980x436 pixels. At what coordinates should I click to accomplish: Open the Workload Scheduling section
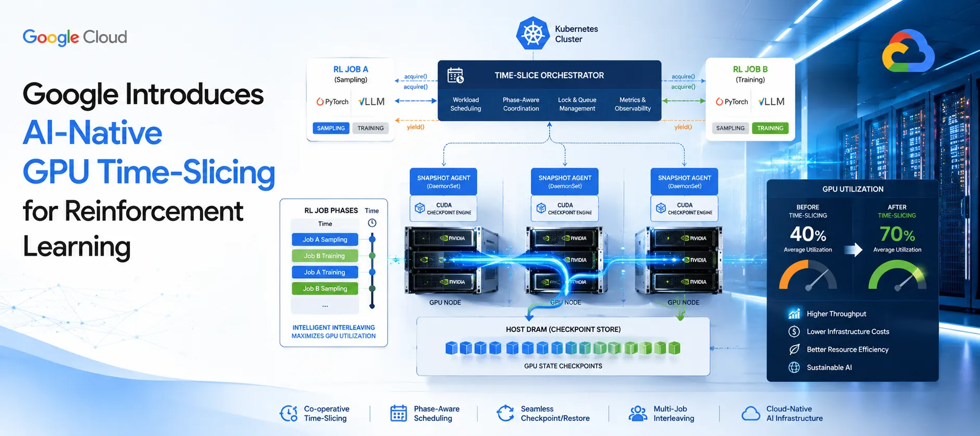click(x=466, y=104)
